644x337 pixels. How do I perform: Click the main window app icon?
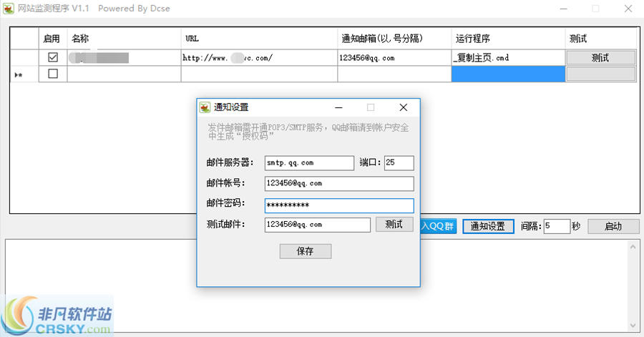(x=8, y=8)
